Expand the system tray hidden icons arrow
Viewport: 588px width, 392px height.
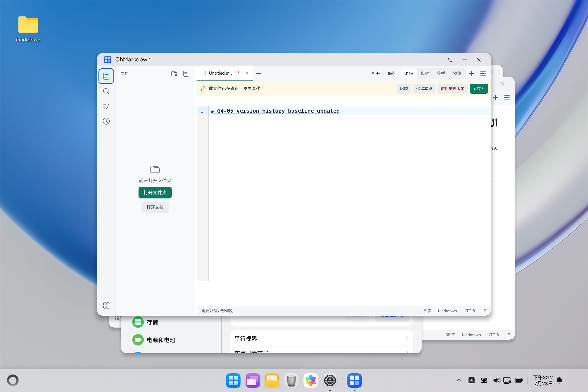point(459,380)
